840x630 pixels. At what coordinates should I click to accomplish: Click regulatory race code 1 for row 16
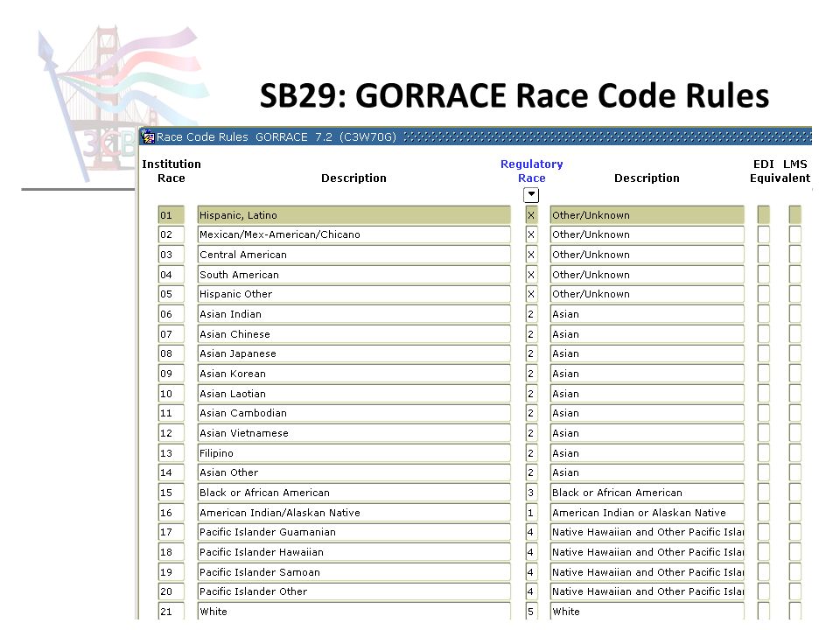[531, 512]
